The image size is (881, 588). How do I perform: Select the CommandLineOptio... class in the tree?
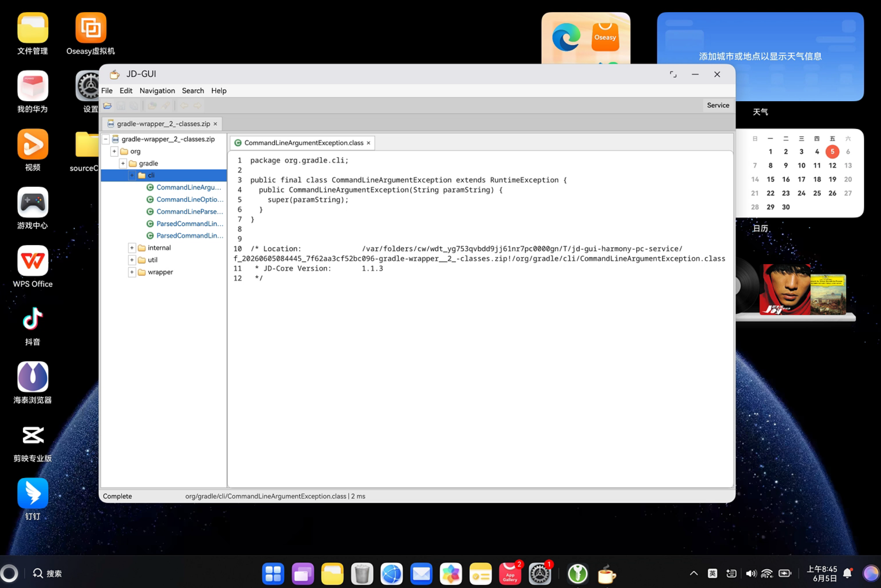click(190, 199)
